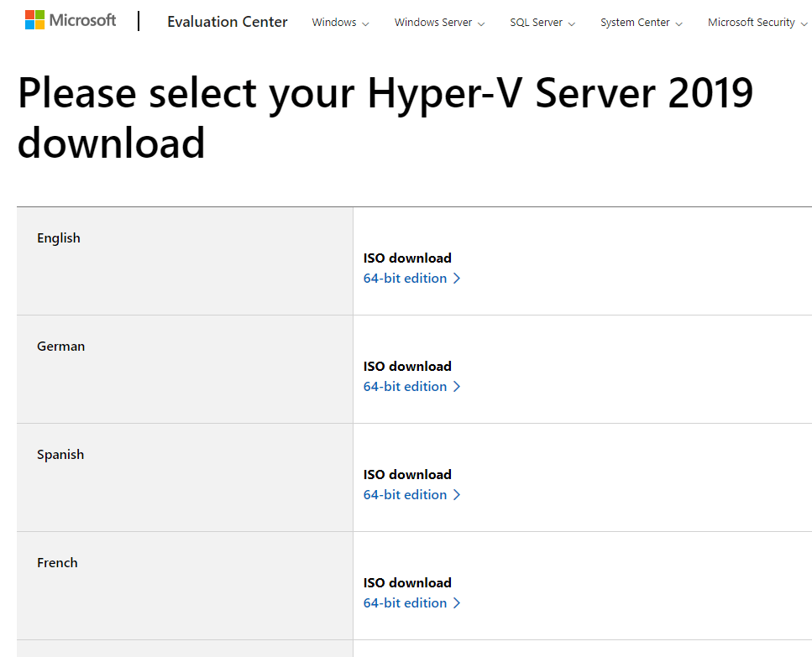Select the German language label
This screenshot has width=812, height=657.
click(x=60, y=346)
